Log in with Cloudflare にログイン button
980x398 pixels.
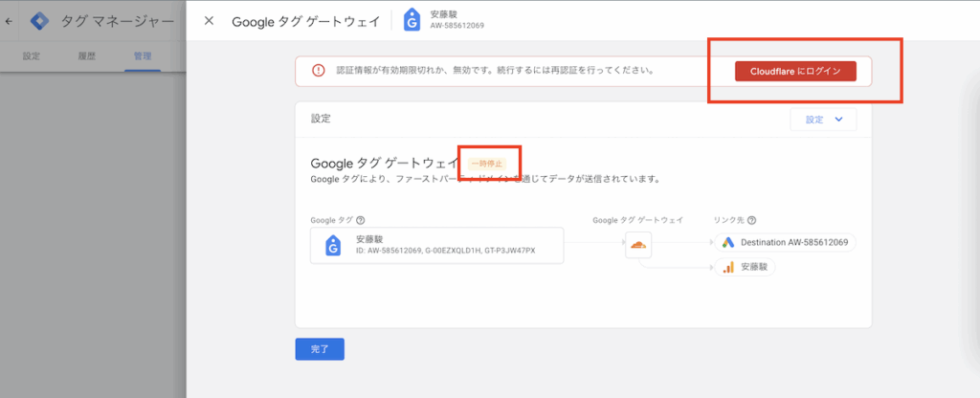point(795,71)
